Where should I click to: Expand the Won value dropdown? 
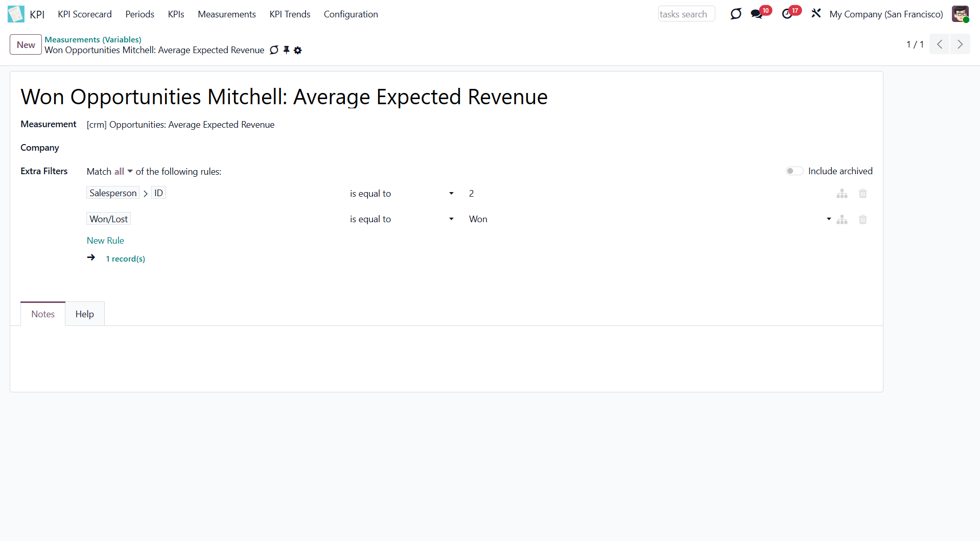point(828,219)
